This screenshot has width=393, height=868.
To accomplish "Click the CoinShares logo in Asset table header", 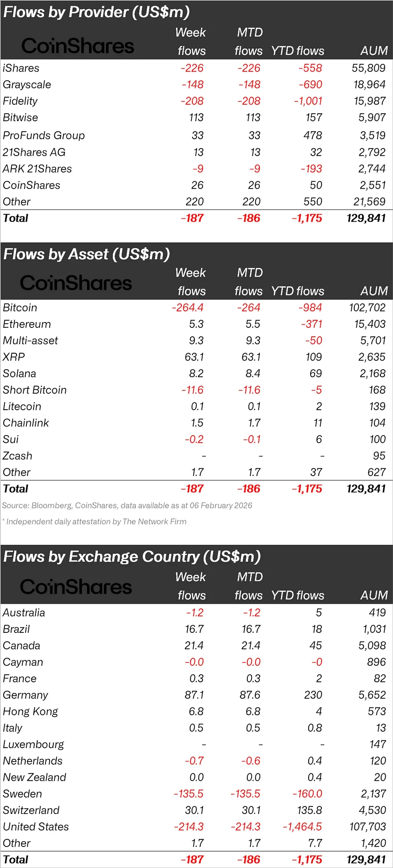I will [76, 283].
